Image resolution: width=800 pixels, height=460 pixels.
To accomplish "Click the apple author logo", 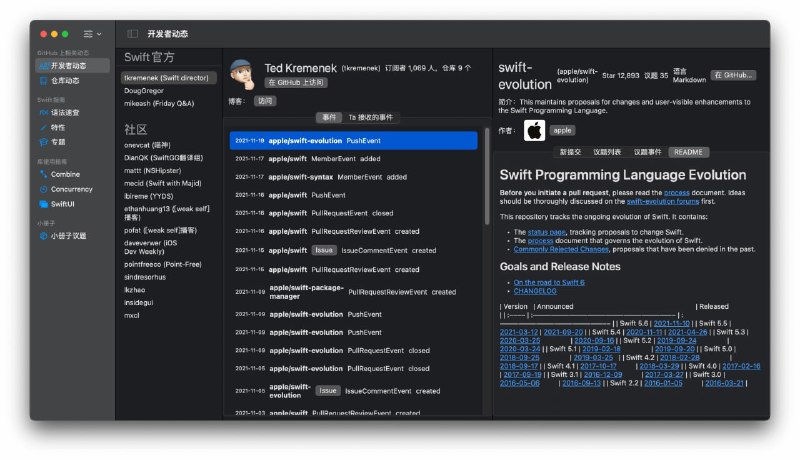I will [x=534, y=131].
